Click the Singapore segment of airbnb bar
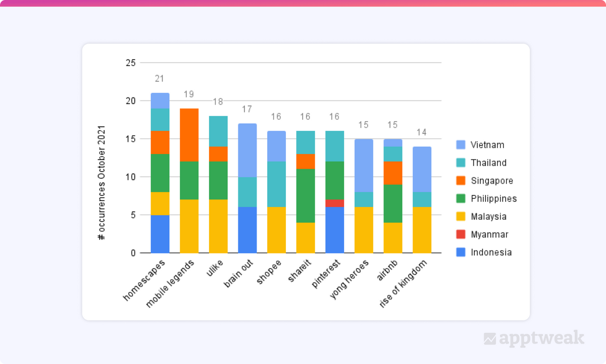 pos(393,173)
